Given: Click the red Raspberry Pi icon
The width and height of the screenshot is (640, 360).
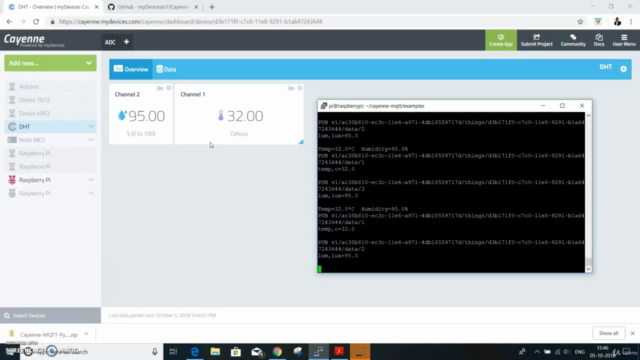Looking at the screenshot, I should click(x=12, y=180).
